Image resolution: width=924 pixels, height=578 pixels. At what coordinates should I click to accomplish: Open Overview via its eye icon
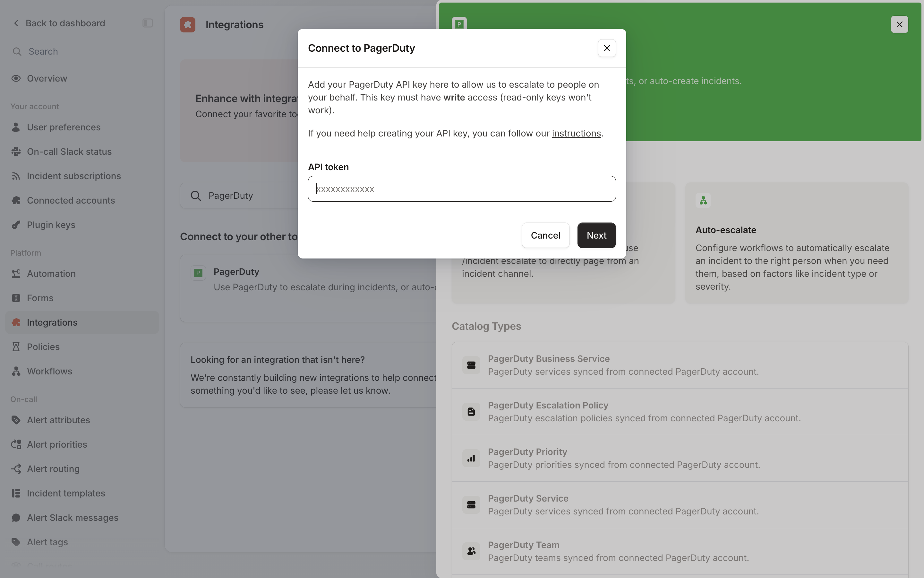[16, 78]
